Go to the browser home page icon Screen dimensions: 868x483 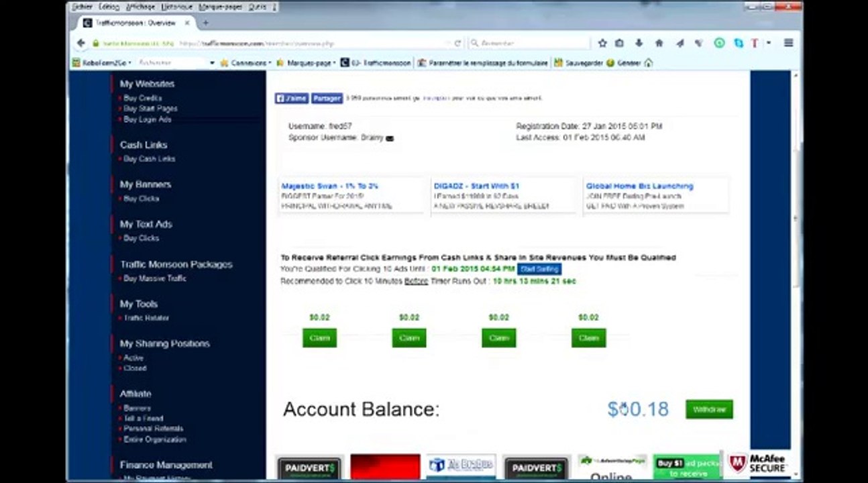coord(659,43)
